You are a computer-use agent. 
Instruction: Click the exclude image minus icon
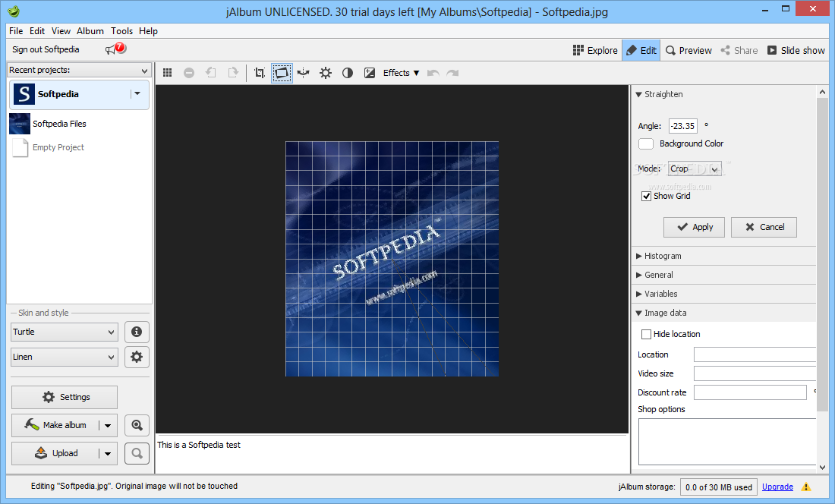point(189,73)
